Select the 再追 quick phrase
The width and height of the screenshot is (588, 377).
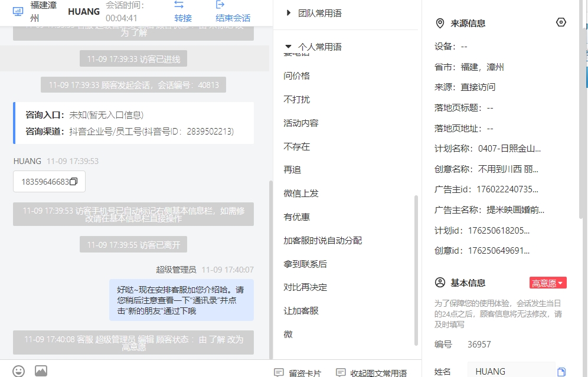click(292, 170)
